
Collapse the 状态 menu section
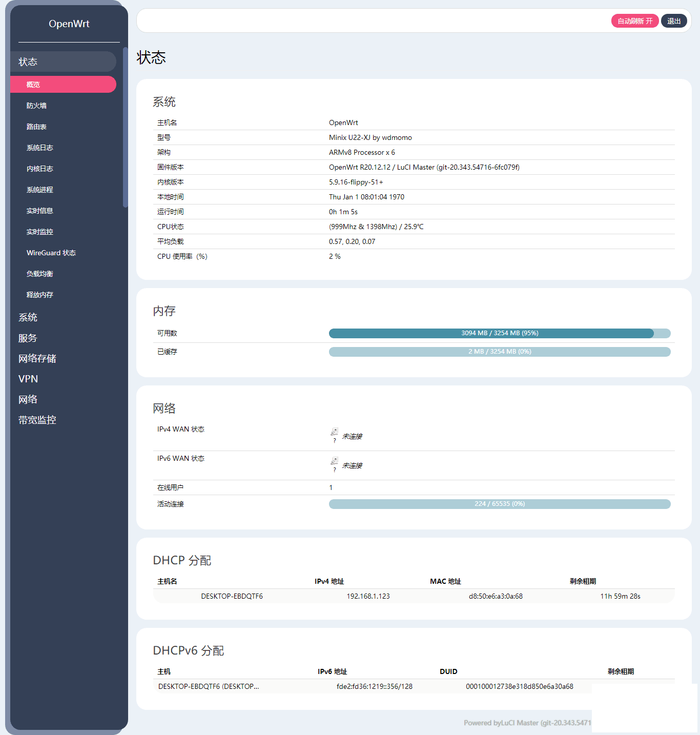coord(63,62)
